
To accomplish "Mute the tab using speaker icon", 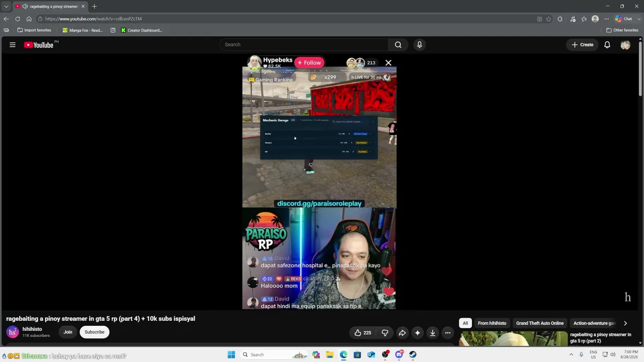I will click(25, 7).
